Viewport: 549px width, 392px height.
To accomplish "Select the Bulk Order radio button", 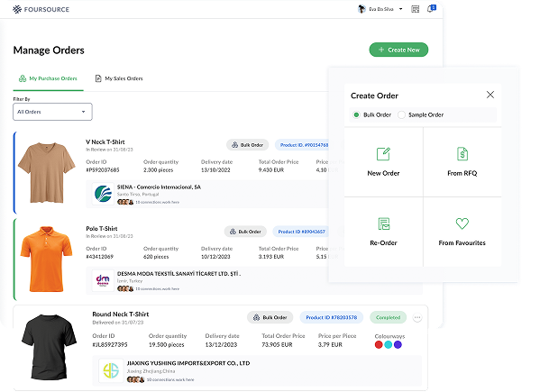I will click(x=356, y=114).
